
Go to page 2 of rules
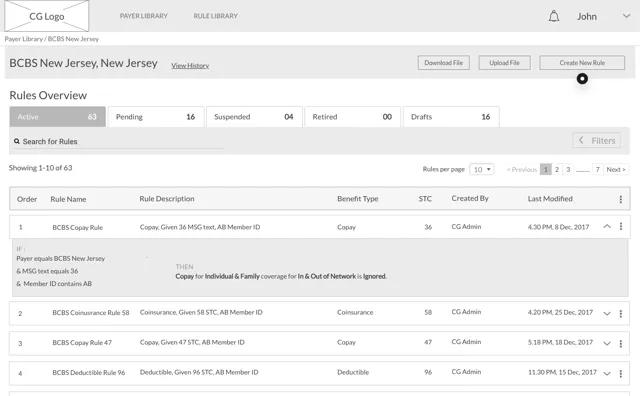point(557,169)
